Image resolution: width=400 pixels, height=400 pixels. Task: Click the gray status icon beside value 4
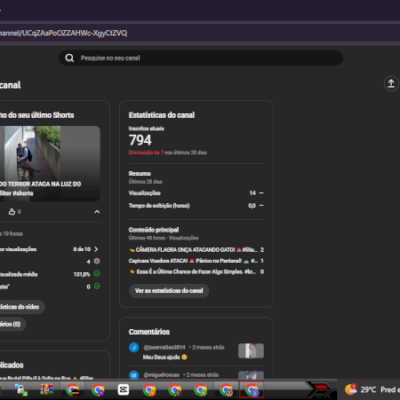(x=97, y=261)
